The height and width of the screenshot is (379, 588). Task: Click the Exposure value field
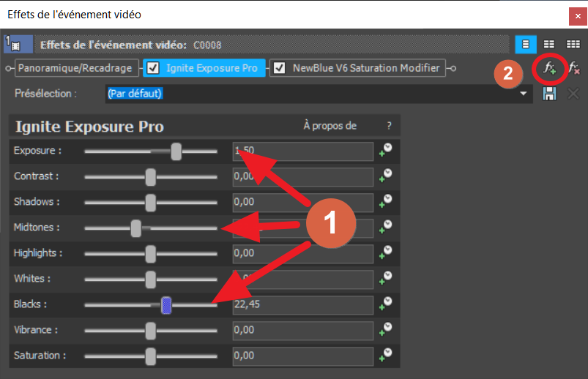pyautogui.click(x=303, y=151)
